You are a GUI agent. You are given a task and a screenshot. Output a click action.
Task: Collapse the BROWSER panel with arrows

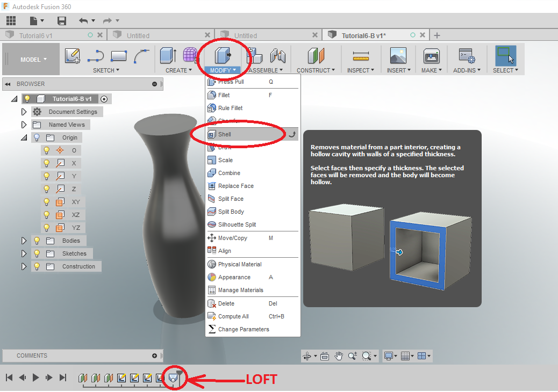(x=8, y=84)
